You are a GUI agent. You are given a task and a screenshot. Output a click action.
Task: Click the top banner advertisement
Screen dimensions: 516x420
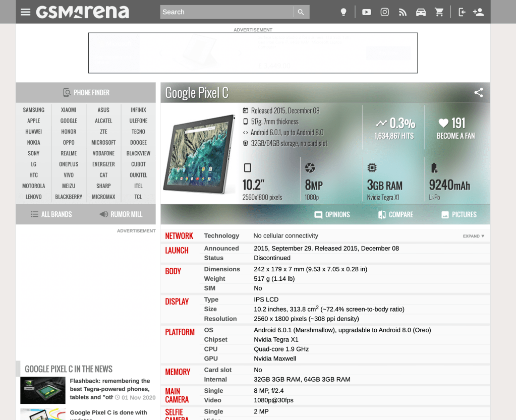point(253,52)
